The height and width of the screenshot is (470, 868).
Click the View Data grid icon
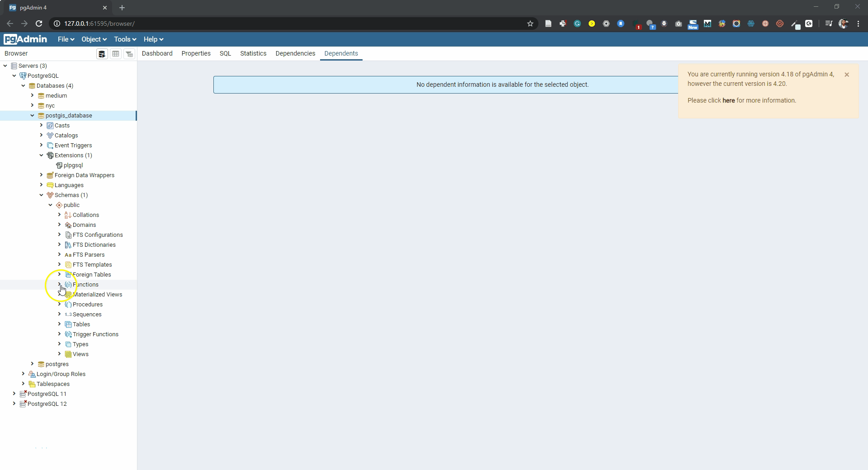click(116, 54)
